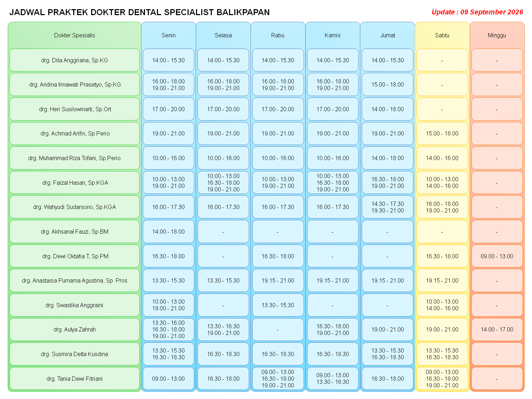This screenshot has width=532, height=399.
Task: Select drg. Susmira Delta Kusdina name cell
Action: [x=75, y=354]
